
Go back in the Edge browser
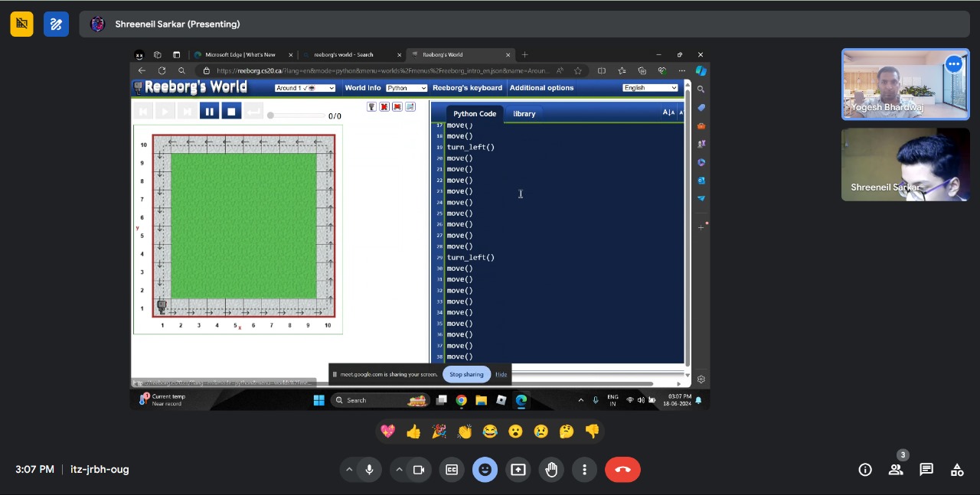click(x=142, y=71)
